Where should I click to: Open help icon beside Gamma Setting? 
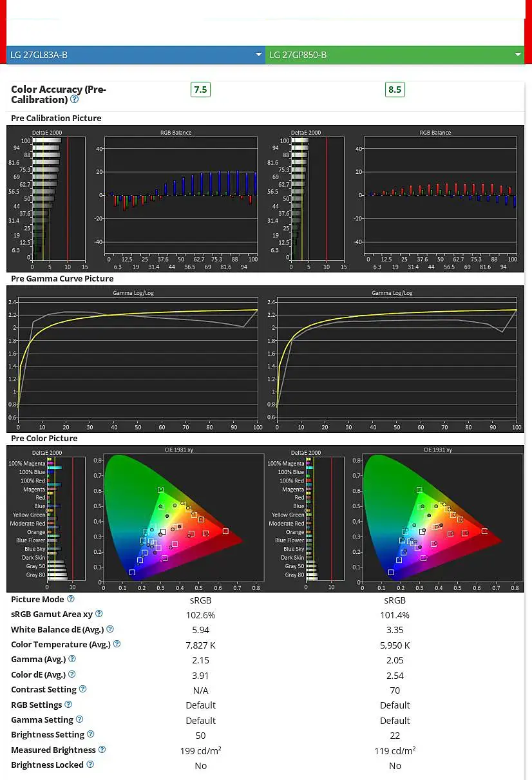pos(79,719)
